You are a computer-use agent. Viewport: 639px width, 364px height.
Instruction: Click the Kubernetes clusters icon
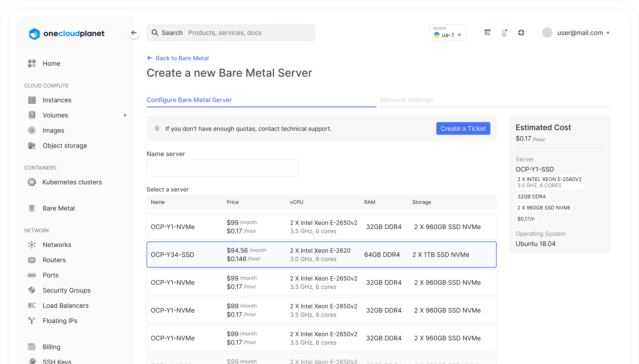coord(32,182)
